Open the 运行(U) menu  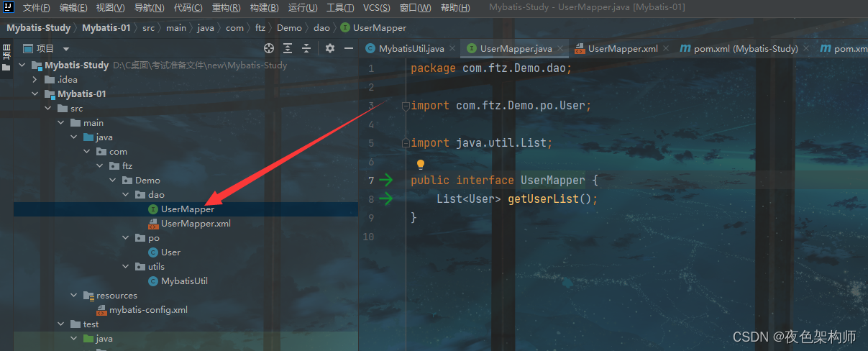tap(303, 8)
